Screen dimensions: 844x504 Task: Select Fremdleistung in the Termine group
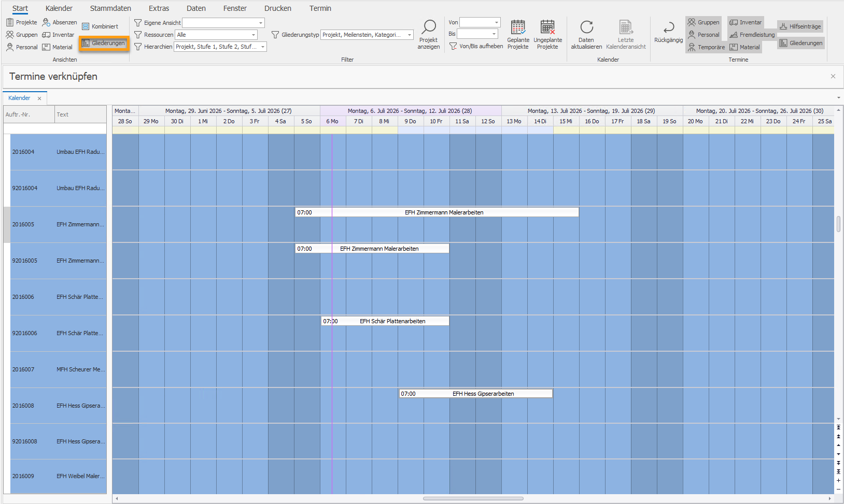(752, 35)
